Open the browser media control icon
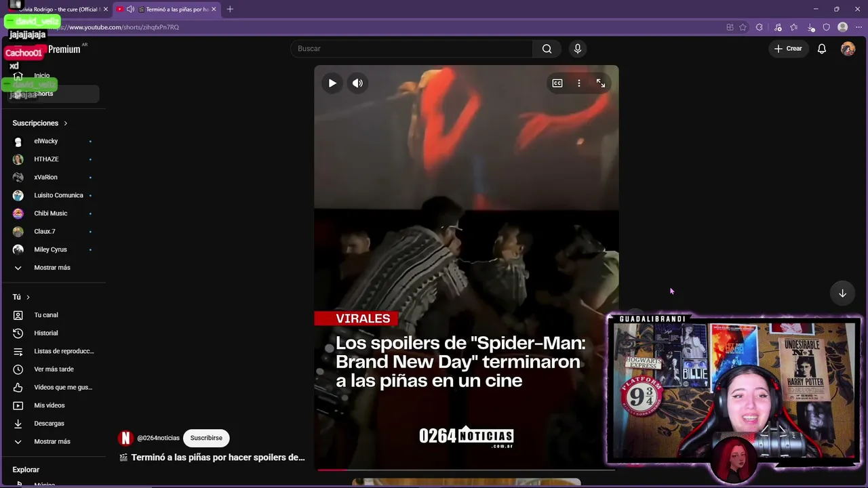Viewport: 868px width, 488px height. [x=778, y=27]
